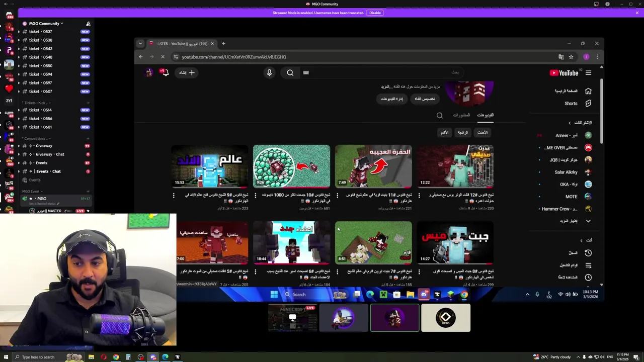Screen dimensions: 644x362
Task: Click File Explorer in streamed taskbar
Action: point(410,295)
